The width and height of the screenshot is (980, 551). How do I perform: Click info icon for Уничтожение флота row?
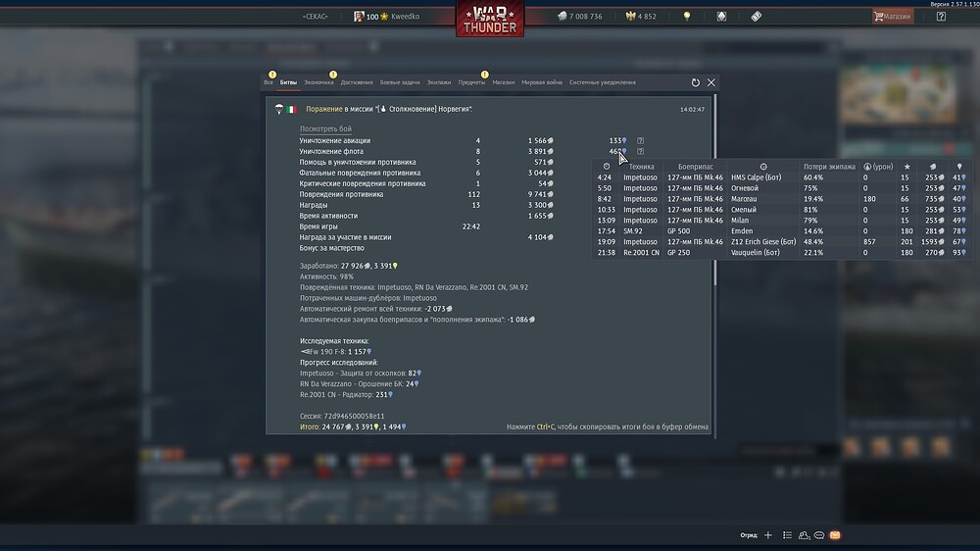640,151
